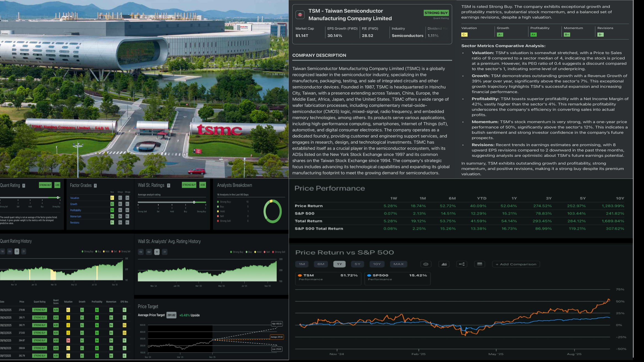This screenshot has width=644, height=362.
Task: Toggle Strong Buy legend in Quant Rating History
Action: 87,252
